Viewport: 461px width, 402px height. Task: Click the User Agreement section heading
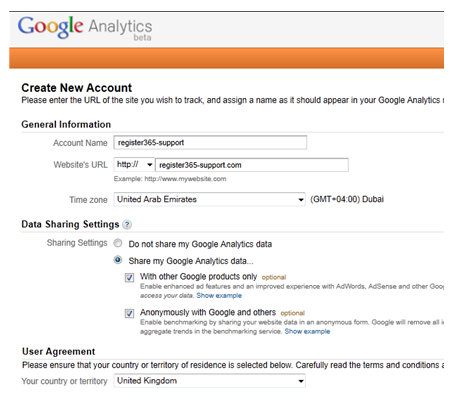pyautogui.click(x=59, y=351)
